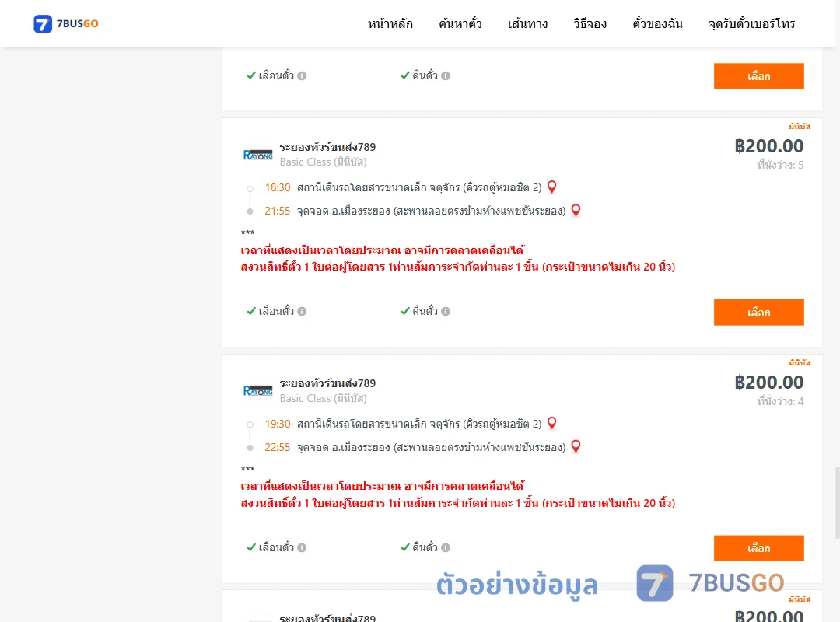Go to หน้าหลัก menu item
The width and height of the screenshot is (840, 622).
[390, 23]
